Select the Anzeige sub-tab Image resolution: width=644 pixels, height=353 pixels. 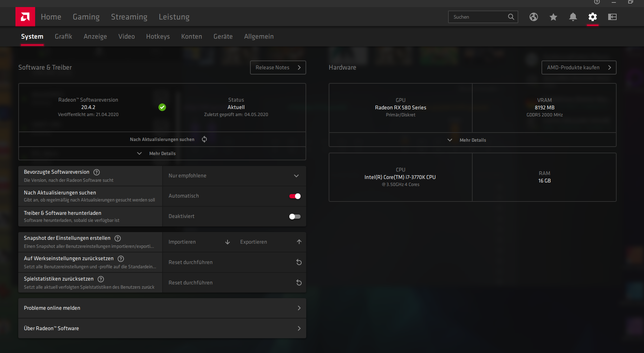click(95, 37)
